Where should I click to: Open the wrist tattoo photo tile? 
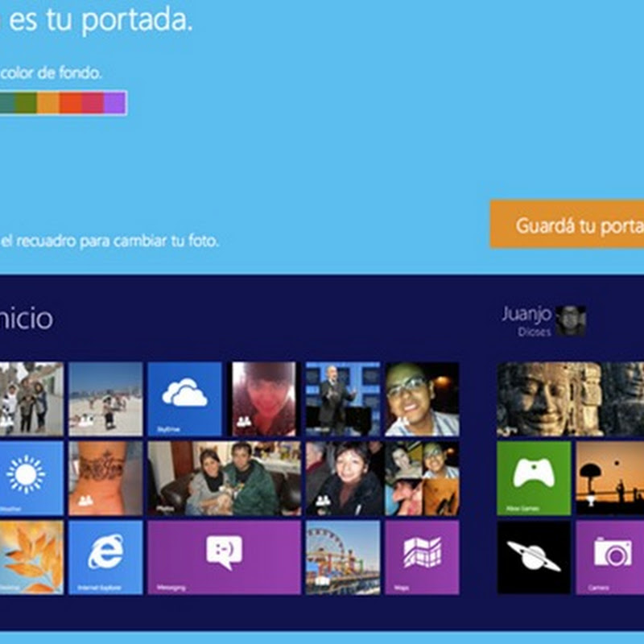105,478
